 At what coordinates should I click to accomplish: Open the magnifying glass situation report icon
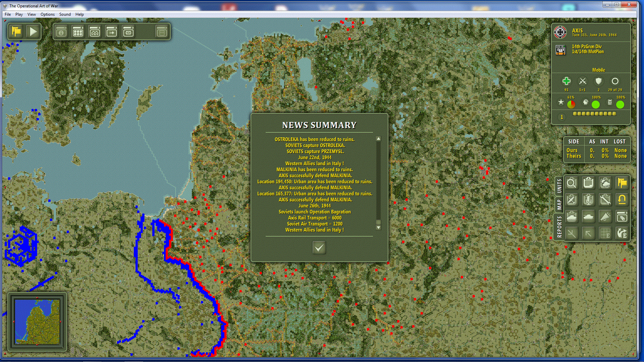click(572, 183)
